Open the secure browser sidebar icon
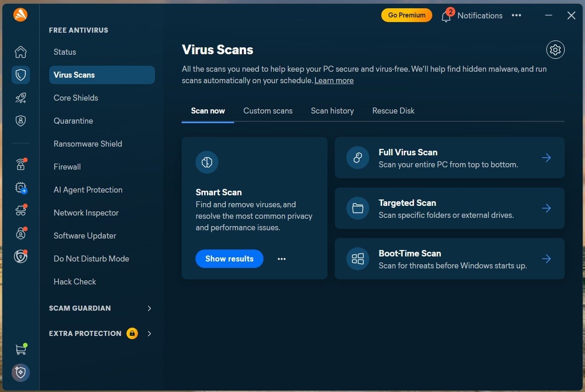This screenshot has height=392, width=585. click(x=21, y=256)
